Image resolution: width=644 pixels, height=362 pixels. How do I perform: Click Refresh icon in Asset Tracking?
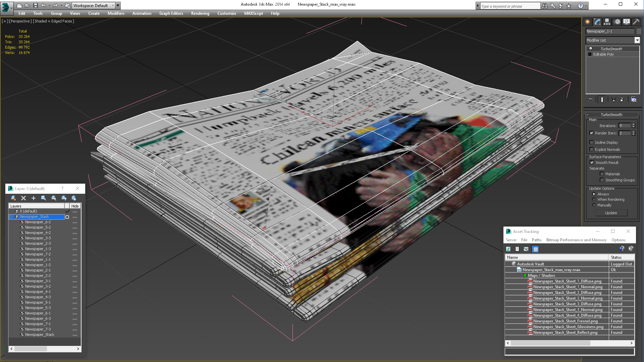508,249
